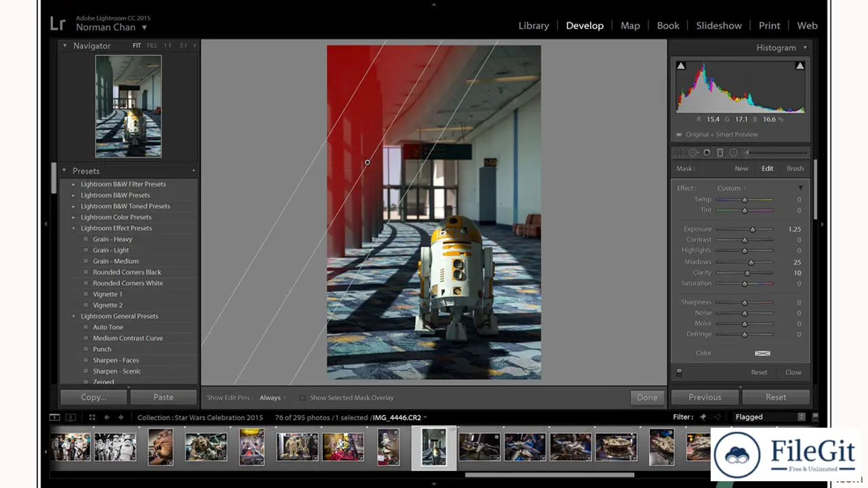Open the Color swatch picker
The image size is (868, 488).
762,353
